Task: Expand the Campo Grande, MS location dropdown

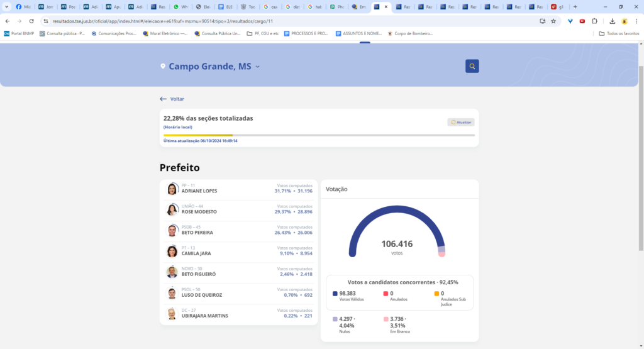Action: 257,67
